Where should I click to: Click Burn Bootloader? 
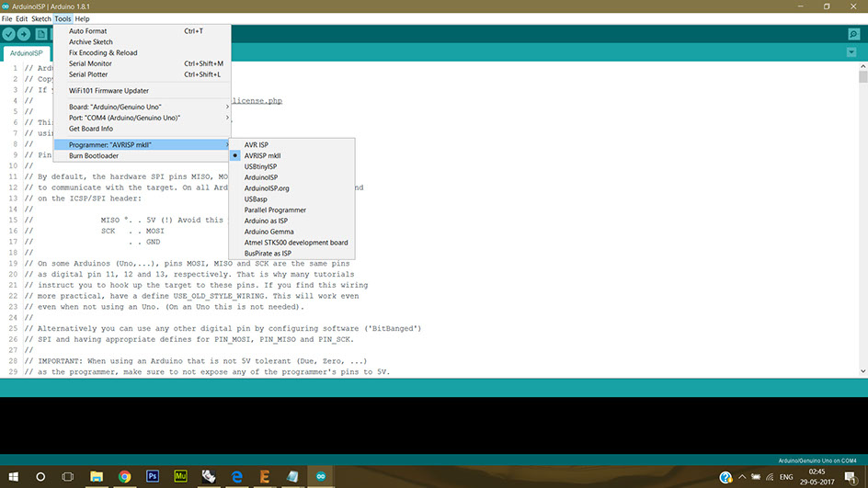pos(143,155)
